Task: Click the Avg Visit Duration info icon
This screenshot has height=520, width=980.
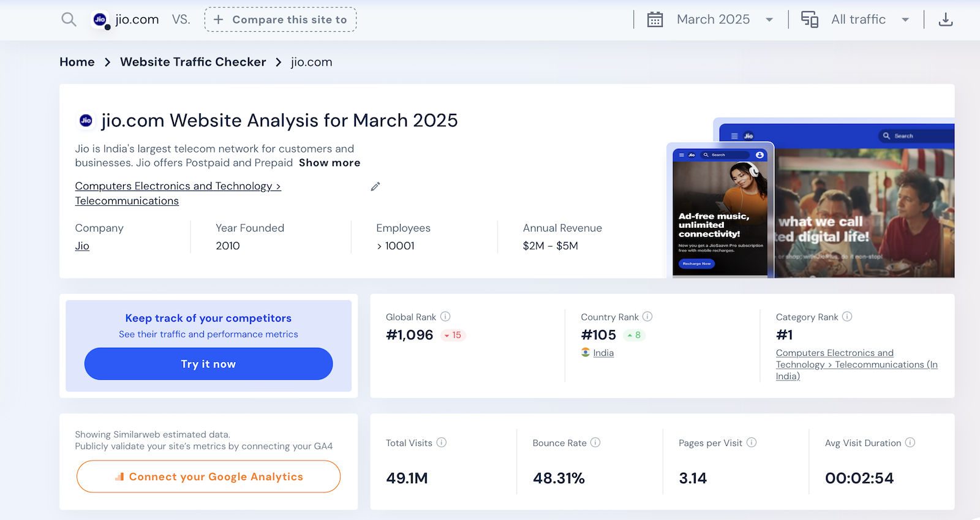Action: coord(910,442)
